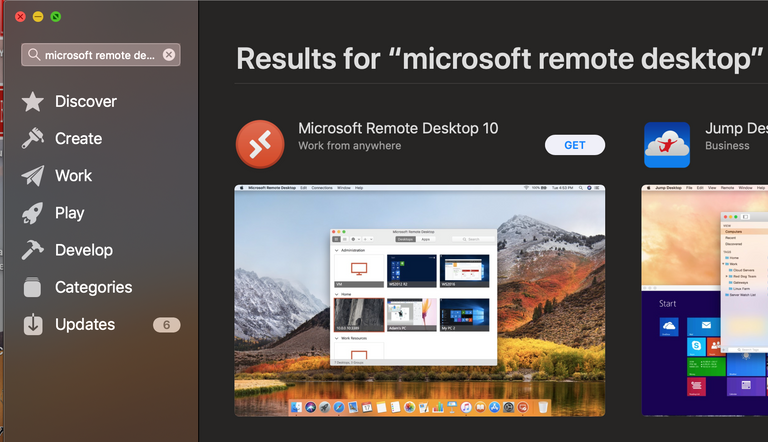Viewport: 768px width, 442px height.
Task: Click the Business category under Jump Desktop
Action: point(727,146)
